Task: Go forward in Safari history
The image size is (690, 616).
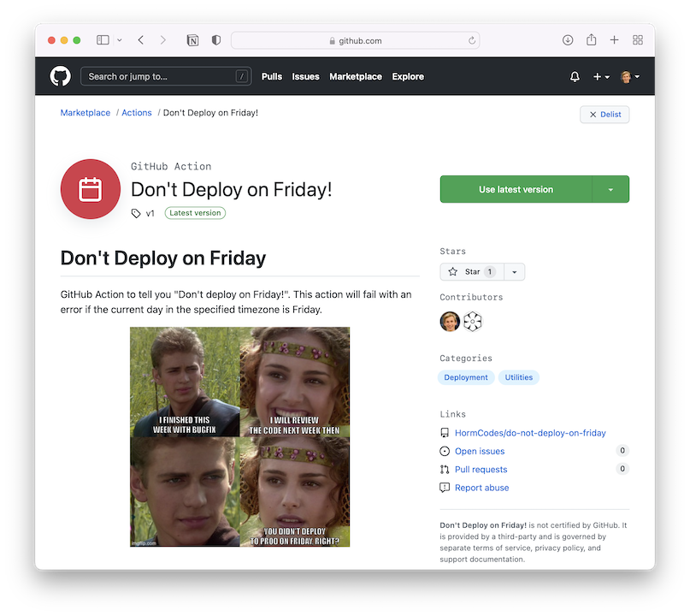Action: click(163, 40)
